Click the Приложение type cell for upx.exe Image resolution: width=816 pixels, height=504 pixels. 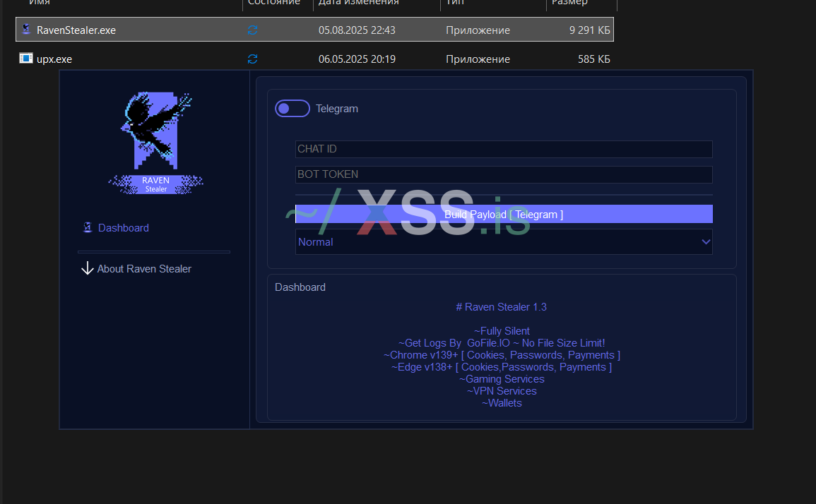[x=478, y=59]
